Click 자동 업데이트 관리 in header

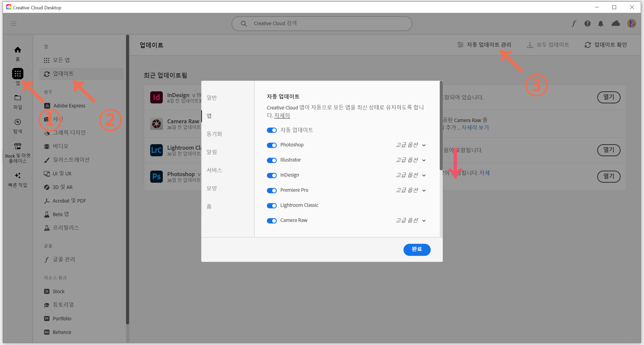(x=484, y=45)
